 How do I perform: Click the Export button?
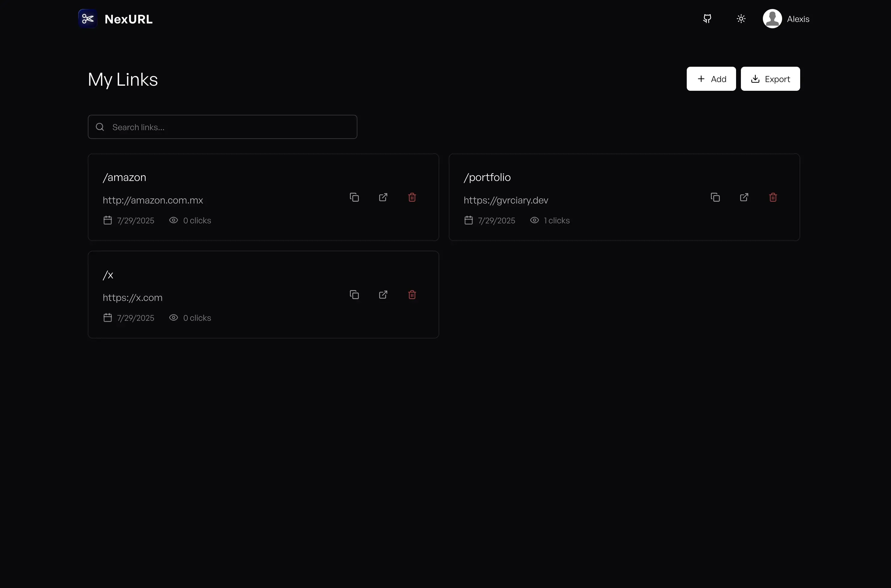coord(770,79)
